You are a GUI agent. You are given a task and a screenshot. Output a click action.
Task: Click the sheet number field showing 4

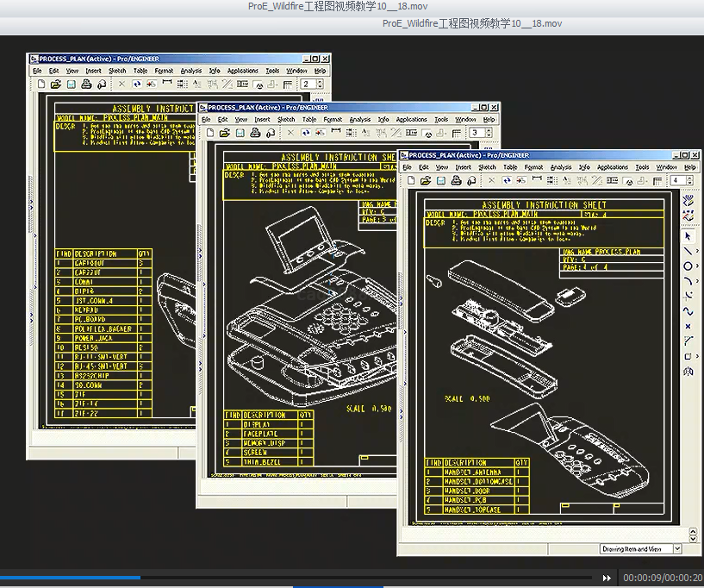(x=676, y=180)
